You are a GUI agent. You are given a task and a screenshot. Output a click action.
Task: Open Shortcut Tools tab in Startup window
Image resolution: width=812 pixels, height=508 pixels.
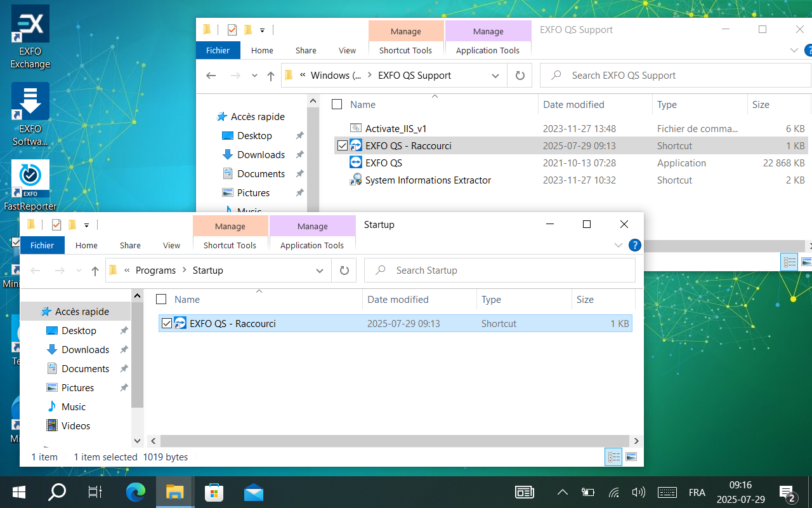(230, 245)
